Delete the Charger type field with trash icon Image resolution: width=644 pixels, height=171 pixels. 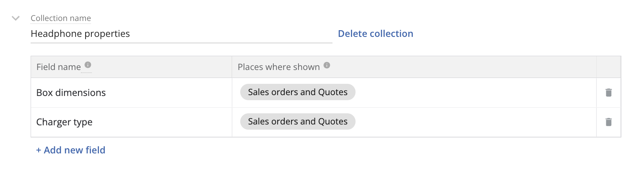[609, 122]
